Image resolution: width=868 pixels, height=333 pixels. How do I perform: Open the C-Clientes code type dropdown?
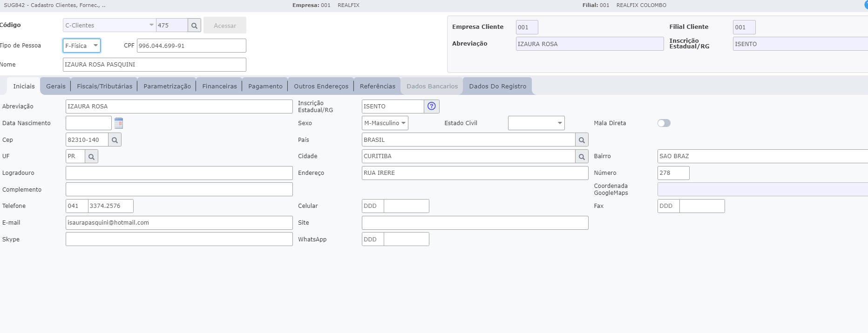(x=109, y=26)
